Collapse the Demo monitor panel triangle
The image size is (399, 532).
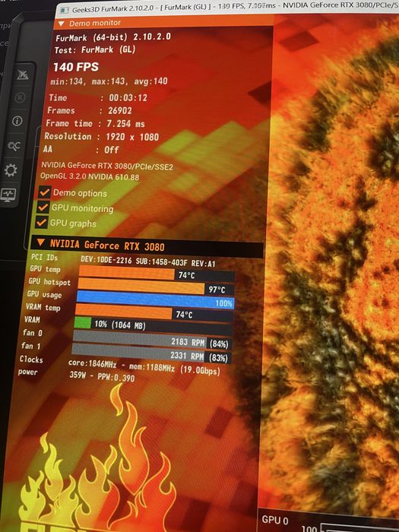click(62, 24)
